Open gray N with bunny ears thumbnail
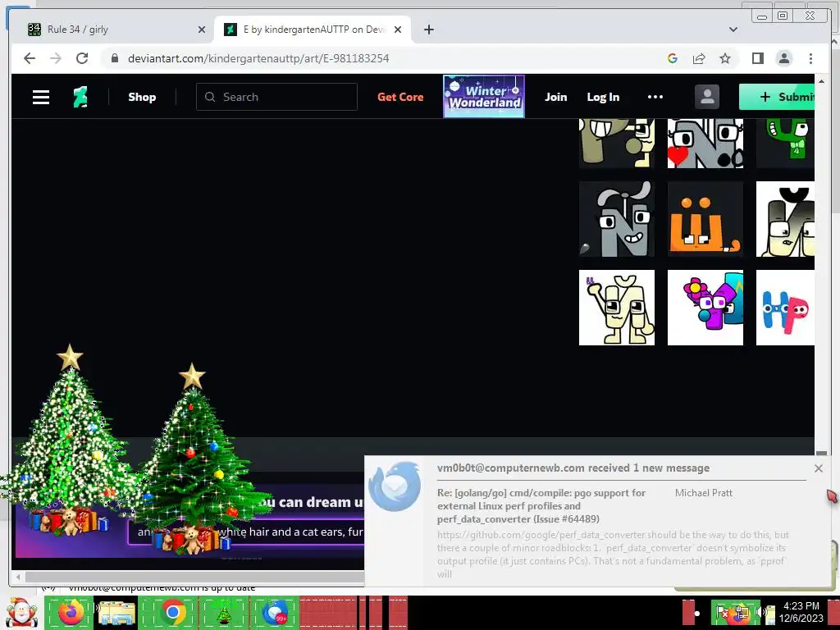840x630 pixels. pos(617,219)
